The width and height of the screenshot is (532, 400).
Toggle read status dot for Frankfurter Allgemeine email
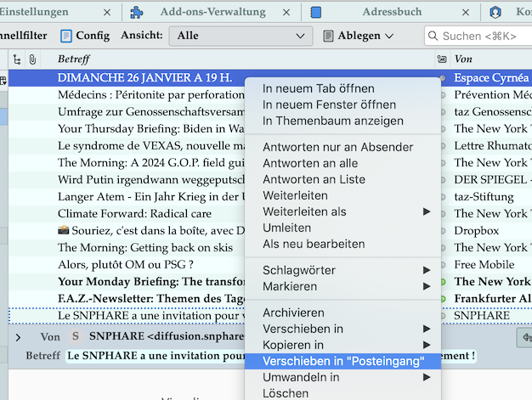point(442,298)
